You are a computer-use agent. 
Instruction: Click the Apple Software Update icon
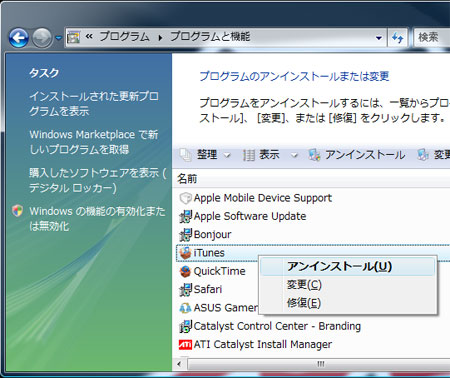click(185, 216)
